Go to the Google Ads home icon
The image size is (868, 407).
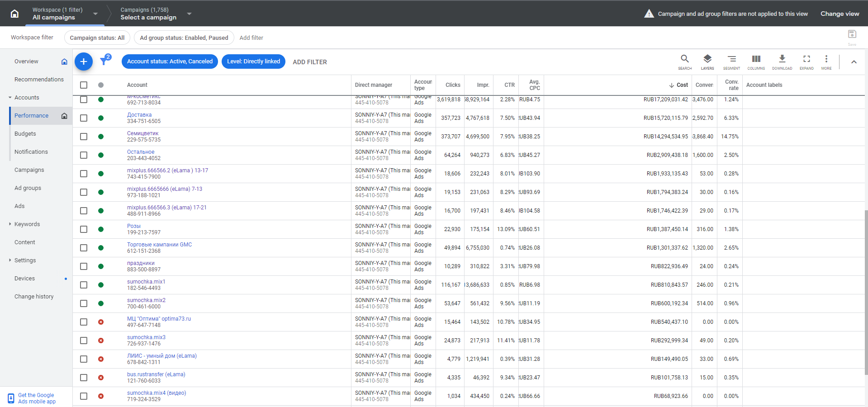(x=14, y=14)
